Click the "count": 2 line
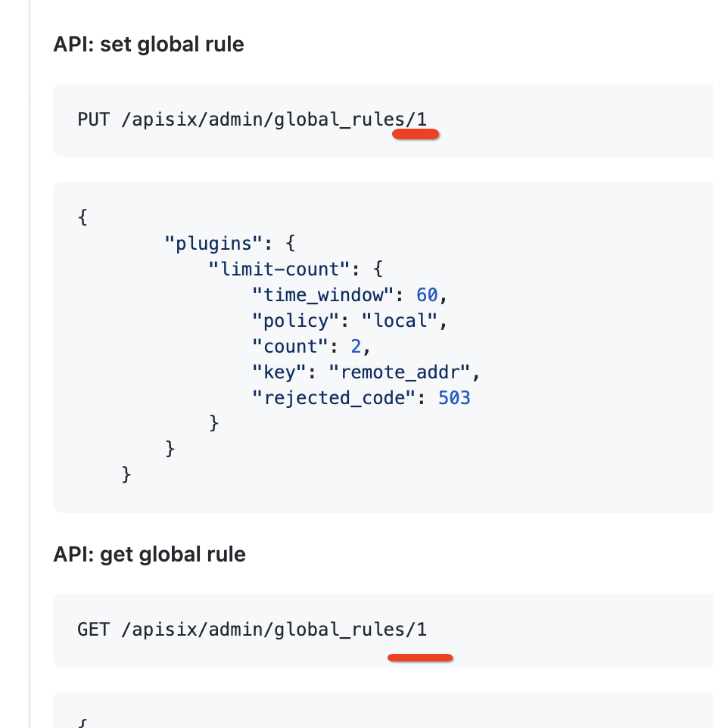 coord(311,347)
